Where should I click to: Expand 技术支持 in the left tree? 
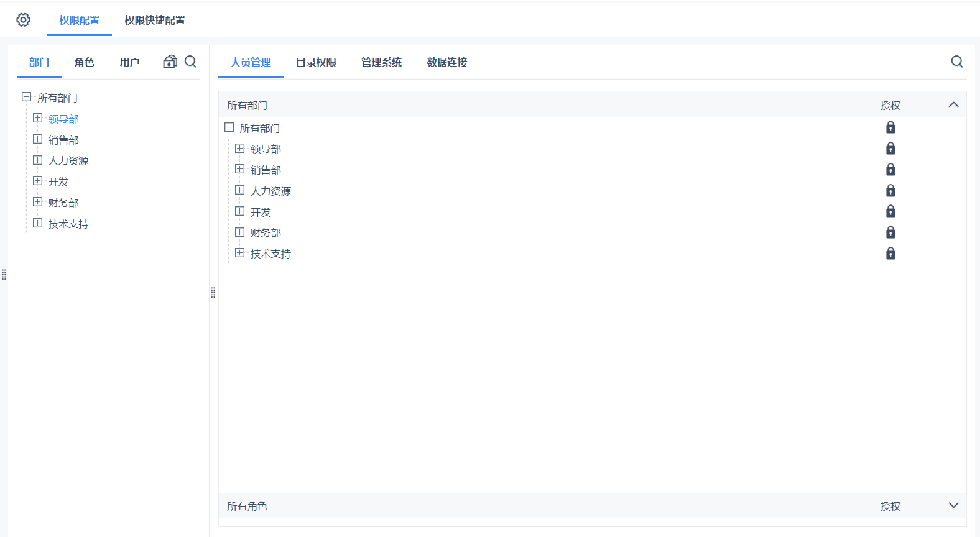[x=37, y=223]
